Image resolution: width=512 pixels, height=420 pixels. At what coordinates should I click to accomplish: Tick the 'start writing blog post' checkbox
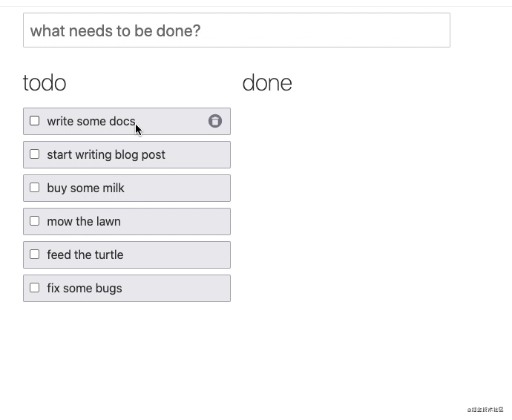coord(34,154)
